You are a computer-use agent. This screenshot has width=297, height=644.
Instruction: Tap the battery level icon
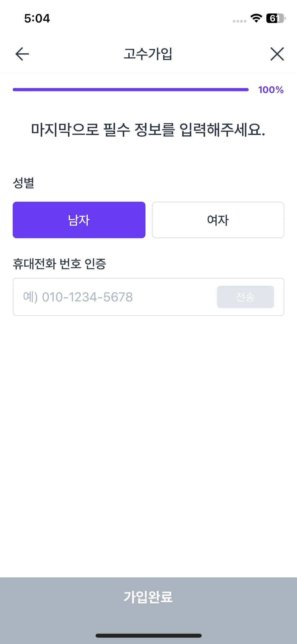click(x=276, y=18)
